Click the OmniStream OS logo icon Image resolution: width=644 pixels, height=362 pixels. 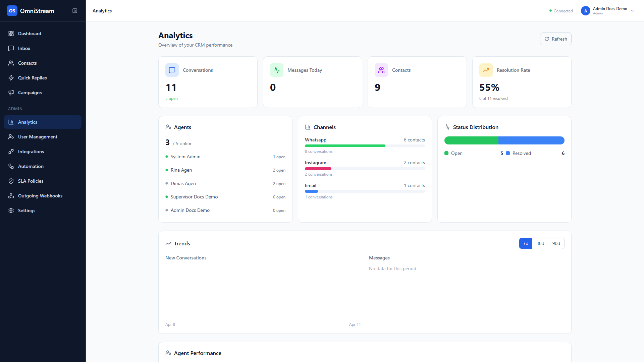[x=12, y=11]
